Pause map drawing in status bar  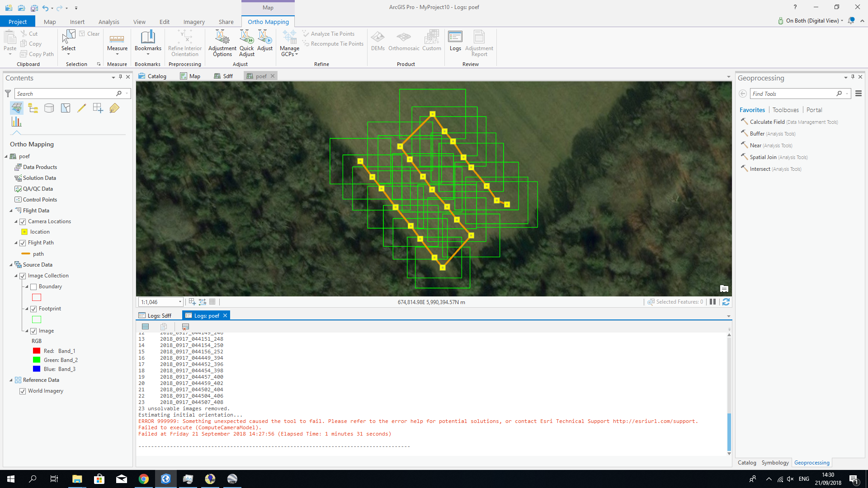pos(713,302)
